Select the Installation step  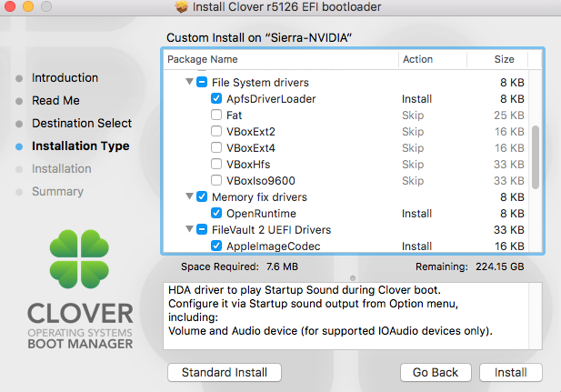[62, 168]
